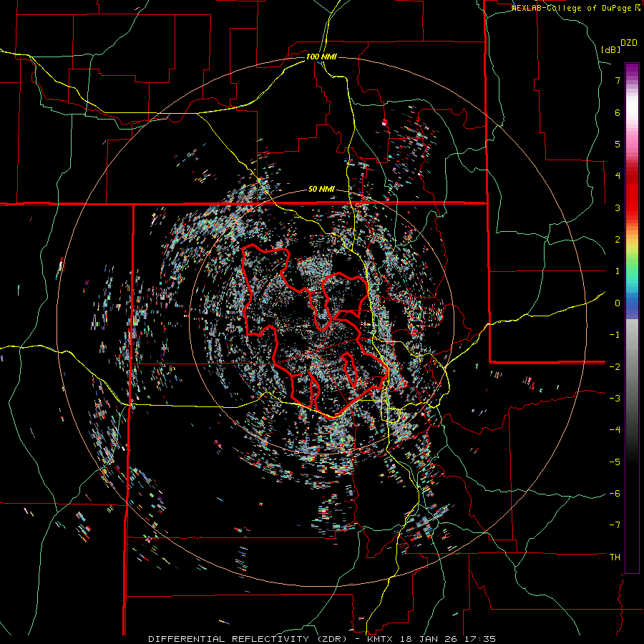Click the 3 value on the color scale

click(618, 208)
